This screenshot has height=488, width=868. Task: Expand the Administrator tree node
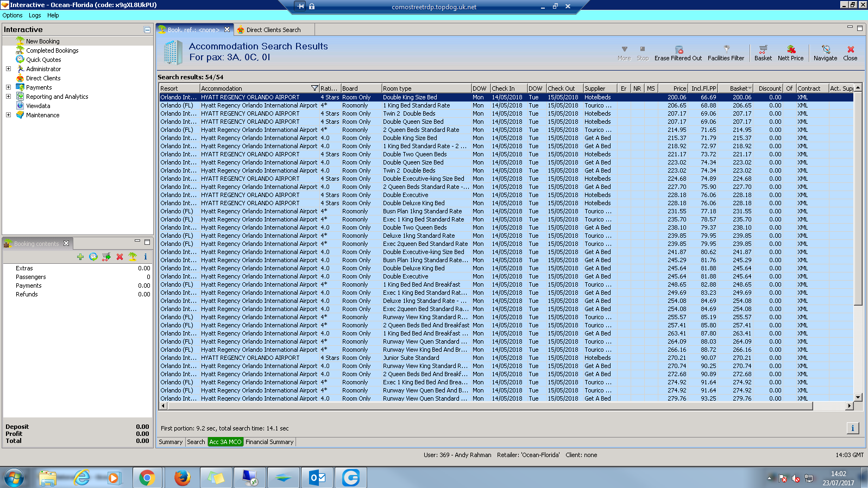[8, 69]
